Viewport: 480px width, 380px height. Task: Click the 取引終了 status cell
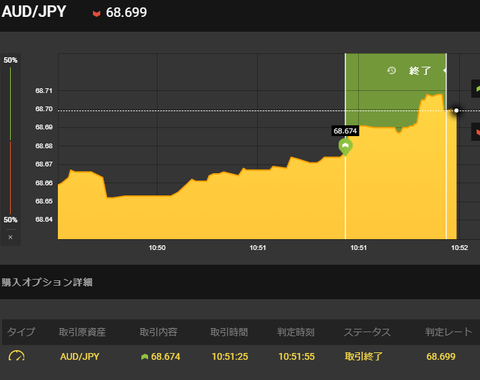pos(364,357)
